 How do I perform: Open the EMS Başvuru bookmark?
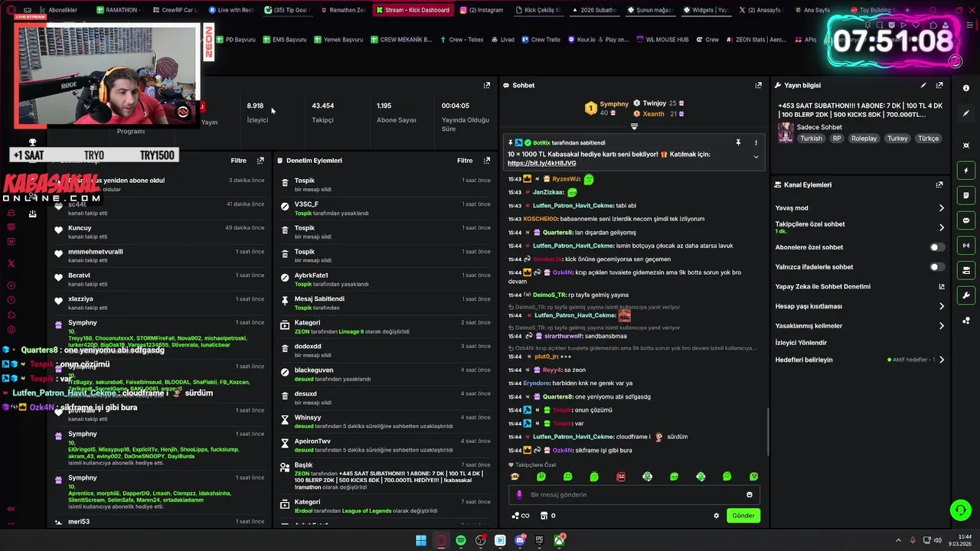pos(285,39)
